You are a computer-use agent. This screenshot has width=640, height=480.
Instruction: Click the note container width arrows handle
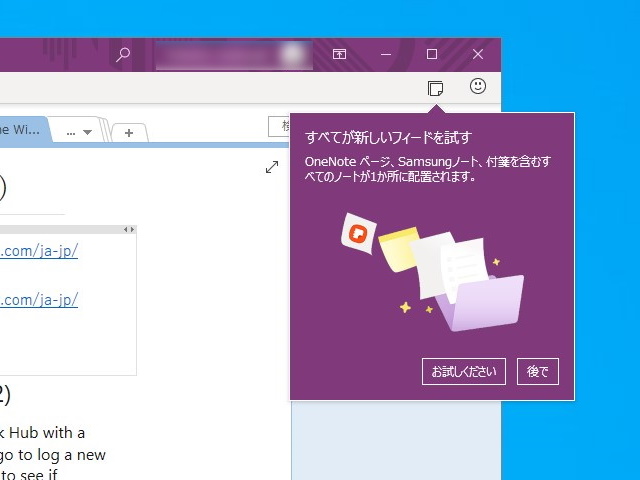tap(129, 230)
